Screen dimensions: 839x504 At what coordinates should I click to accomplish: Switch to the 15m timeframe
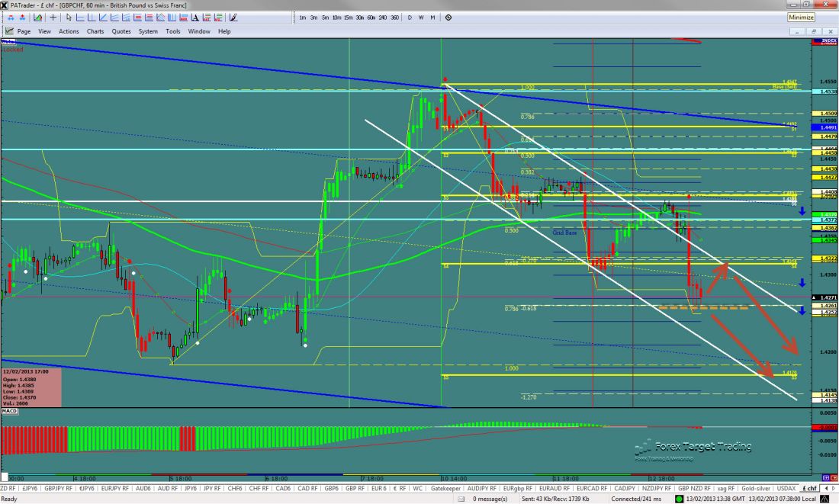tap(348, 17)
